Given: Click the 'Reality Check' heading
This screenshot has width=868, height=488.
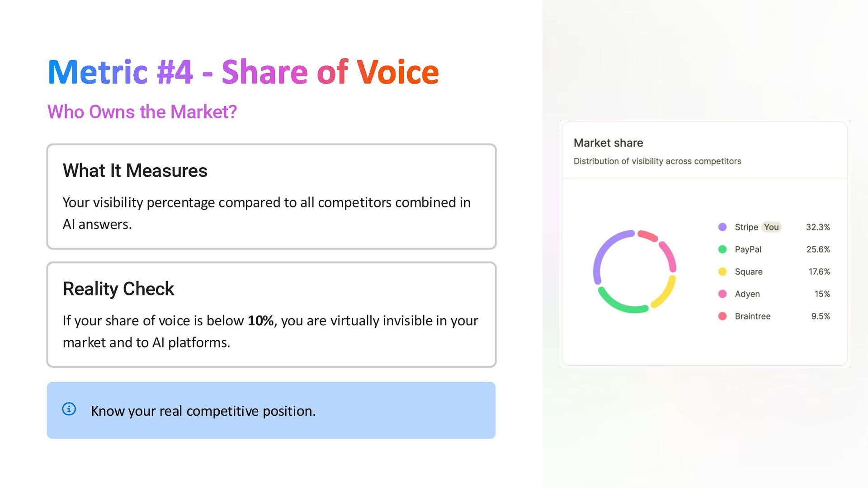Looking at the screenshot, I should click(118, 289).
